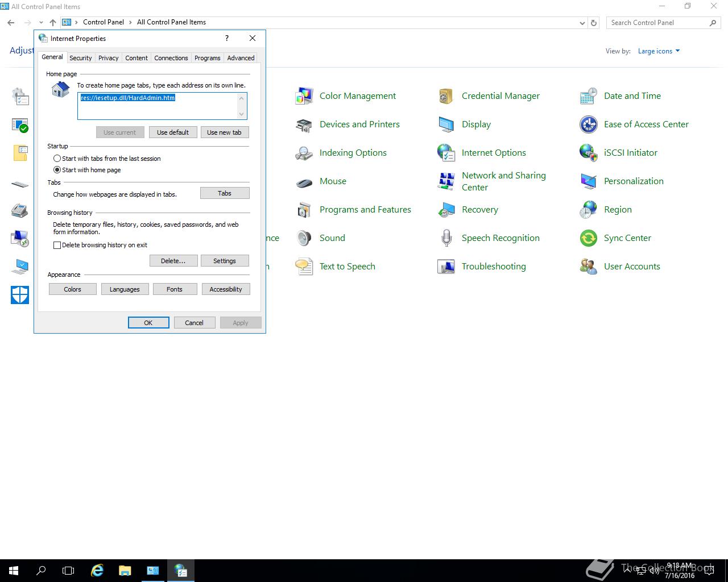Open the Devices and Printers icon
Screen dimensions: 728x582
coord(304,124)
